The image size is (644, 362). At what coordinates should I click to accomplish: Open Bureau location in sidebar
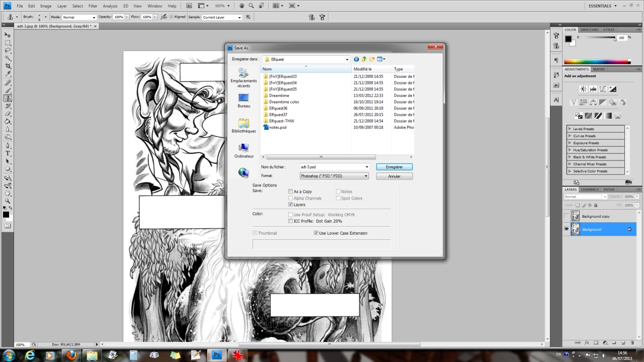coord(244,101)
